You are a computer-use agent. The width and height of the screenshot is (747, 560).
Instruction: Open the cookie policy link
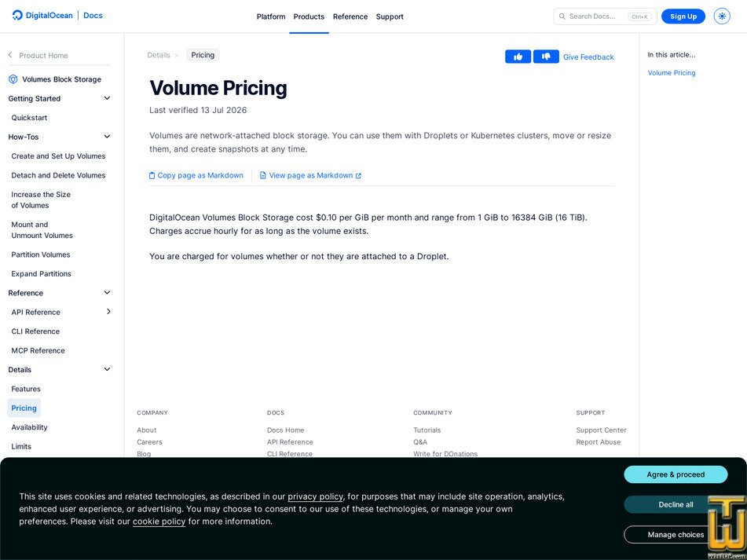pos(159,522)
